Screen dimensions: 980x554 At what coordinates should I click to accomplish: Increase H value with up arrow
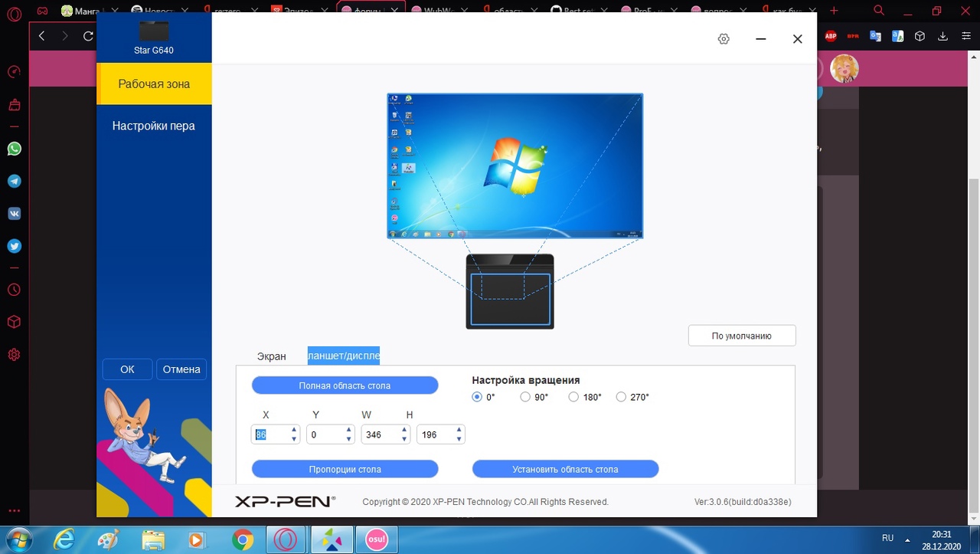pos(459,431)
